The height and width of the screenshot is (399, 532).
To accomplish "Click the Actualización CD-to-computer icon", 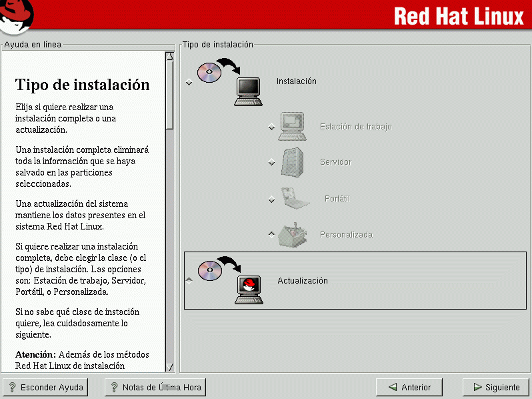I will pos(229,281).
